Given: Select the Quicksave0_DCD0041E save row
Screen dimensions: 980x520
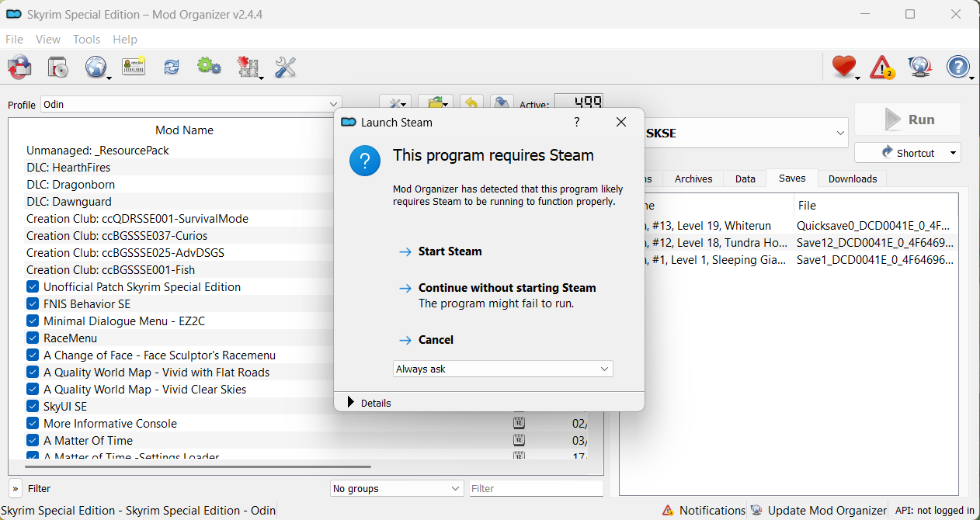Looking at the screenshot, I should pyautogui.click(x=873, y=226).
